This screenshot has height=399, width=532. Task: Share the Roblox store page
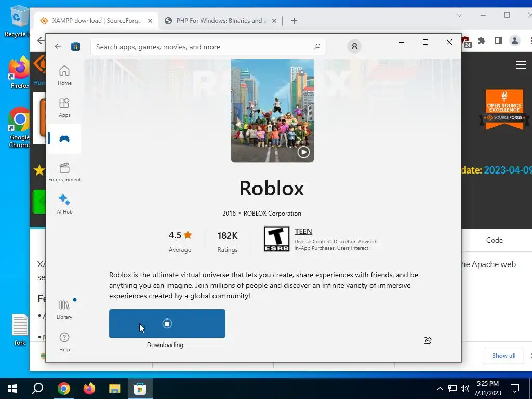click(428, 340)
